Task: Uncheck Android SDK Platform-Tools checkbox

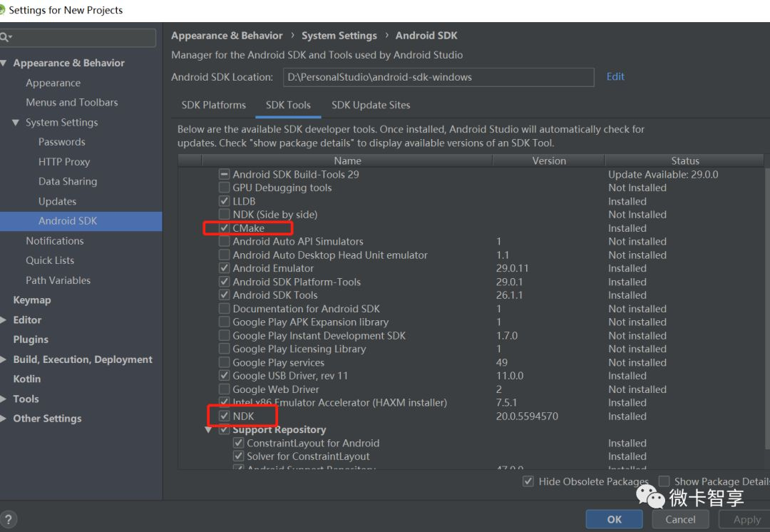Action: click(x=225, y=282)
